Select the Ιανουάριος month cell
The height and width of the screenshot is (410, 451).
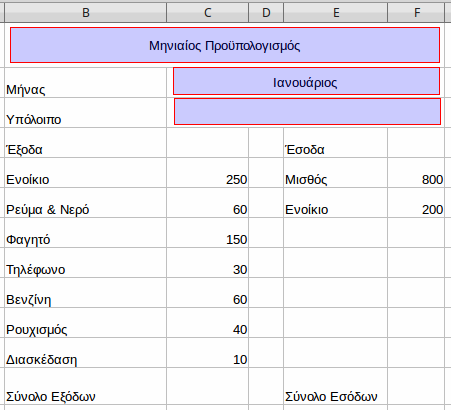pyautogui.click(x=306, y=81)
